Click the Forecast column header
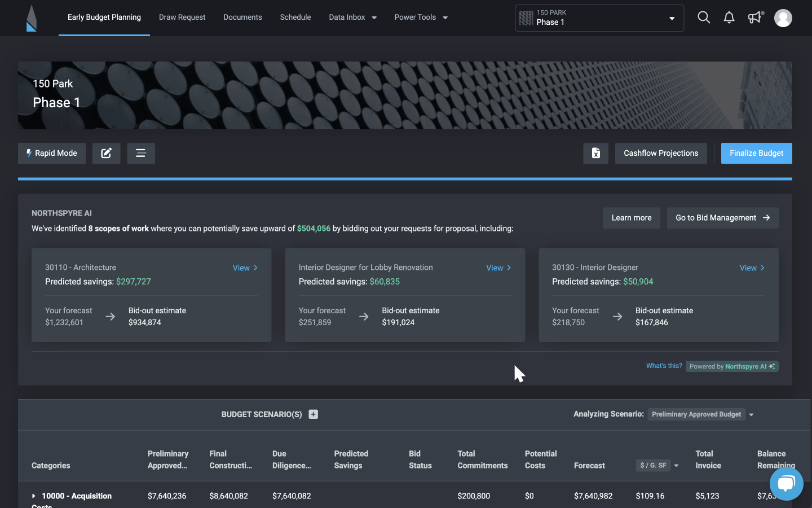812x508 pixels. (589, 466)
